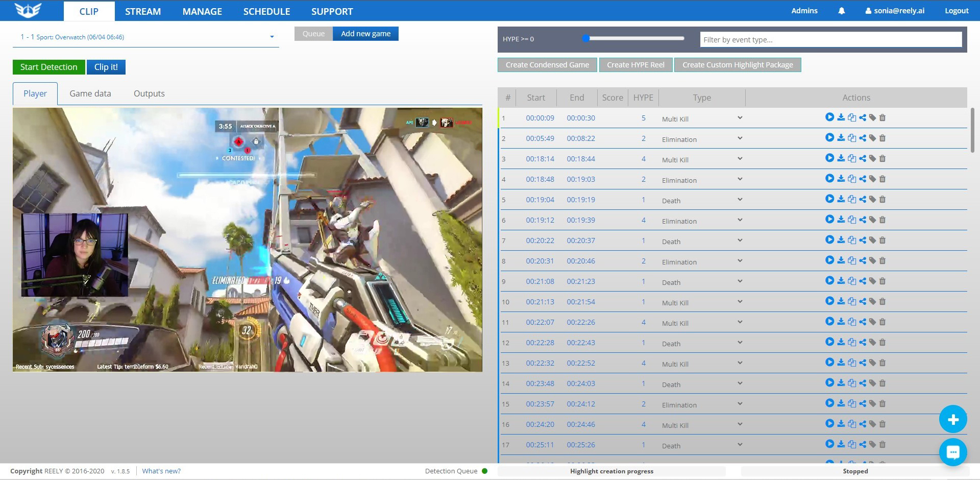Focus the Filter by event type field

[831, 39]
